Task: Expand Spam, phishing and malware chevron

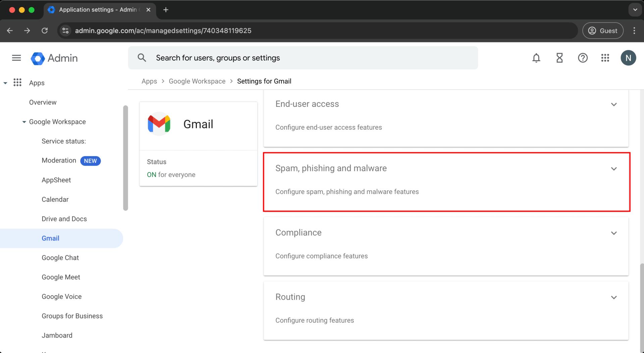Action: tap(614, 169)
